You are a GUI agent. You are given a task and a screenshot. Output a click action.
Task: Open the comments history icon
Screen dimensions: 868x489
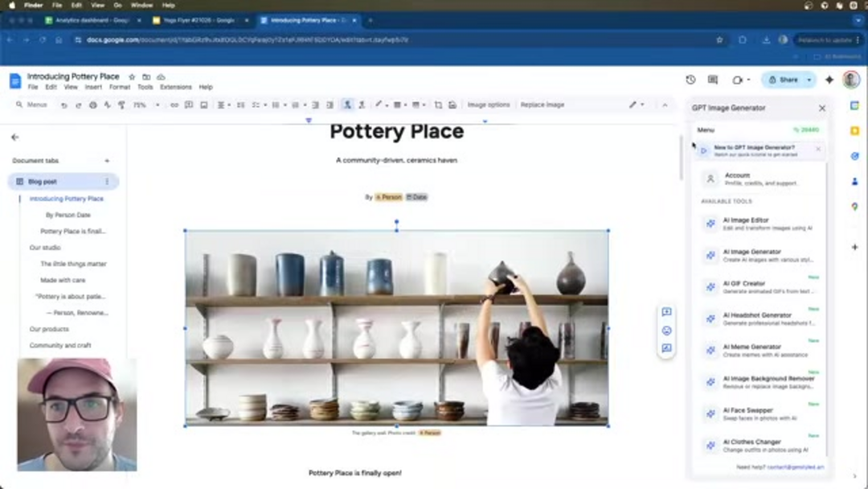[713, 80]
